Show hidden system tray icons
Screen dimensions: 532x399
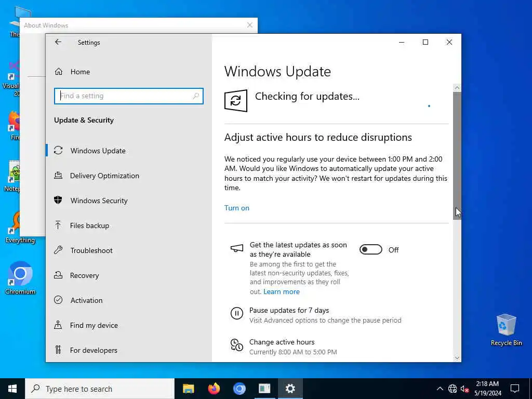(x=440, y=389)
